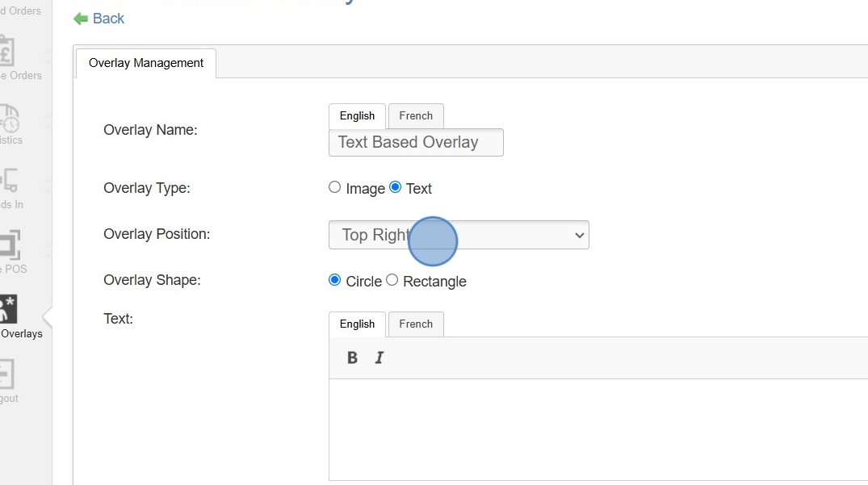Select the Text overlay type

tap(395, 187)
